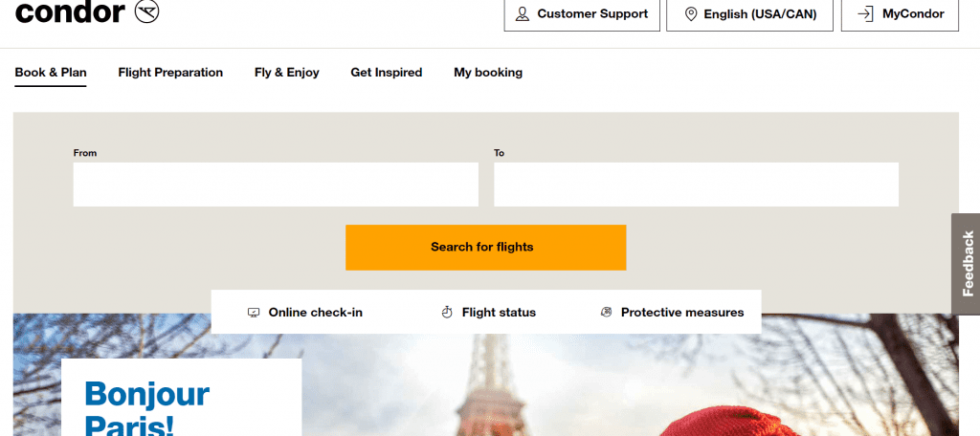This screenshot has height=436, width=980.
Task: Go to the Fly & Enjoy section
Action: coord(286,73)
